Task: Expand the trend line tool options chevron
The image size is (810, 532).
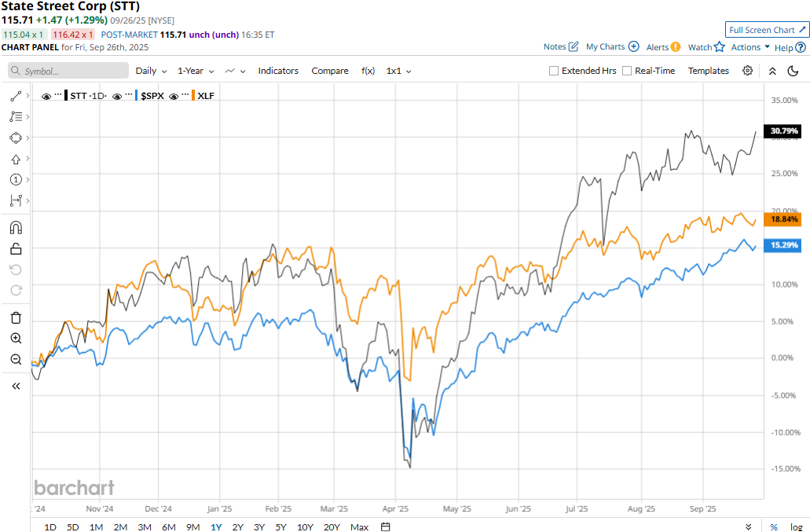Action: 27,96
